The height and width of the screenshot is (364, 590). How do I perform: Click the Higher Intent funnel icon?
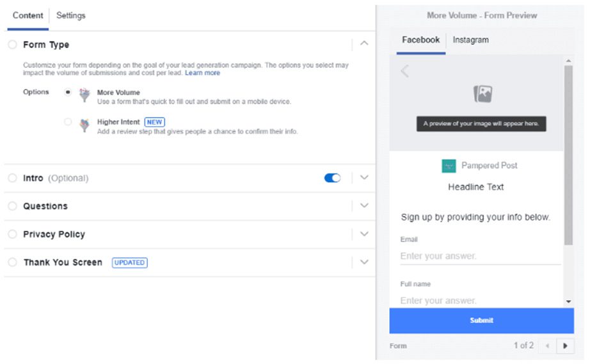(84, 125)
